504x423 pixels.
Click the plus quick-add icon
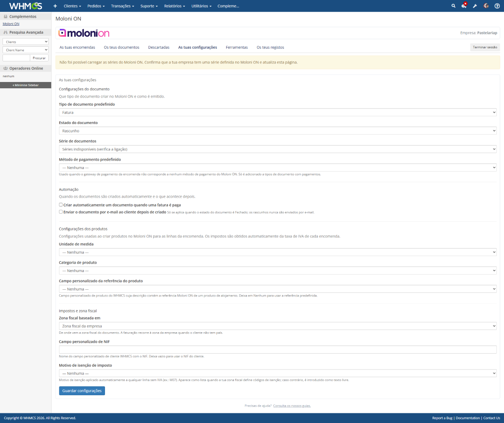(x=55, y=6)
